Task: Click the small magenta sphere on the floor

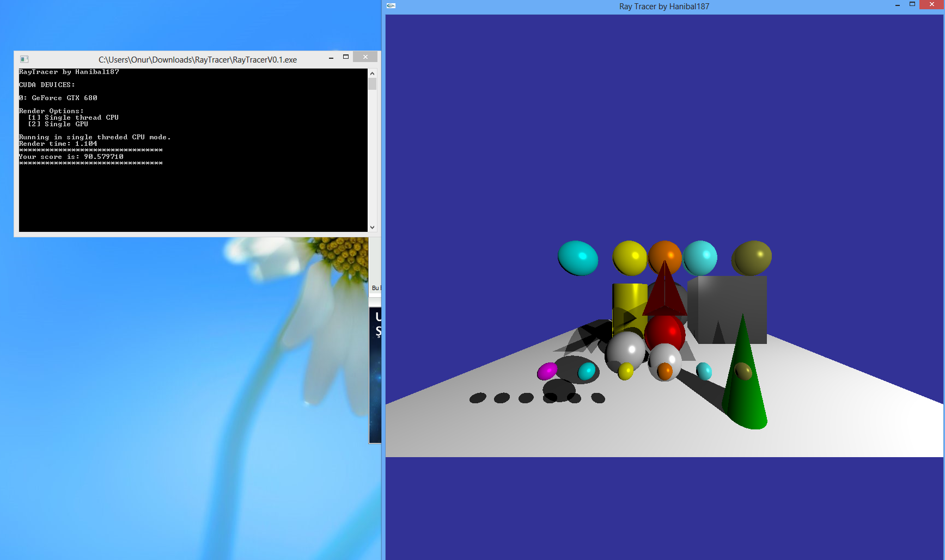Action: [x=547, y=371]
